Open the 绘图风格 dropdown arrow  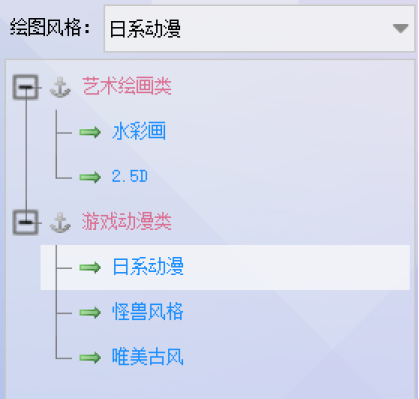pos(400,29)
